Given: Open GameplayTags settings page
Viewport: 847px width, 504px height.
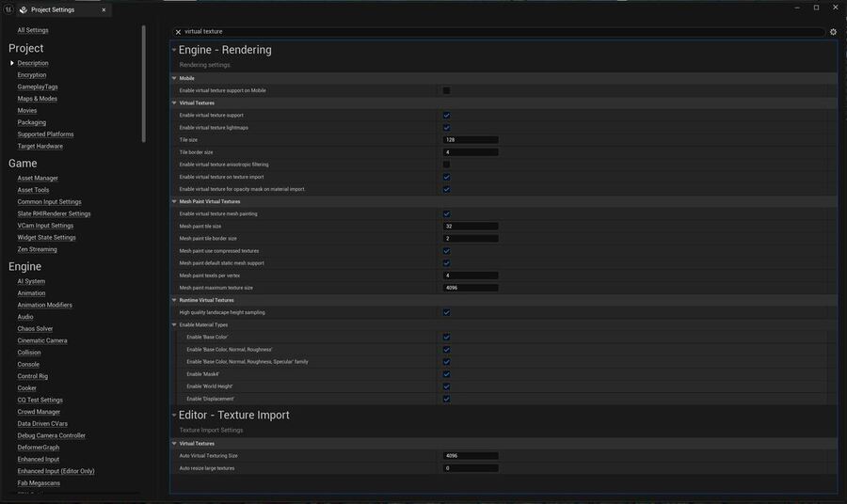Looking at the screenshot, I should click(38, 87).
